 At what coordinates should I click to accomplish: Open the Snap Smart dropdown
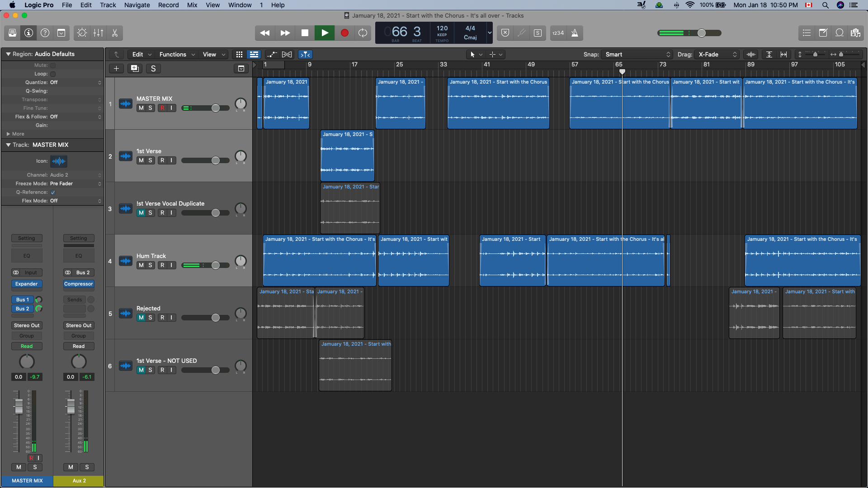tap(637, 55)
